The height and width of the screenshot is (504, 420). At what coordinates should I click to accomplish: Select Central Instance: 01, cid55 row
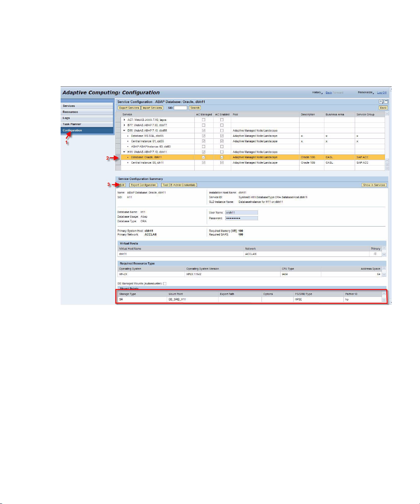coord(250,141)
